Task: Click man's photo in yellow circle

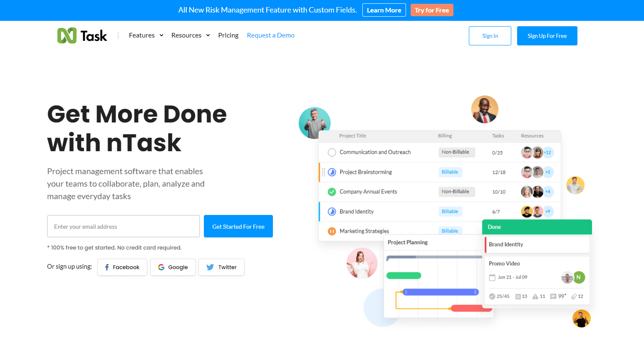Action: pyautogui.click(x=575, y=185)
